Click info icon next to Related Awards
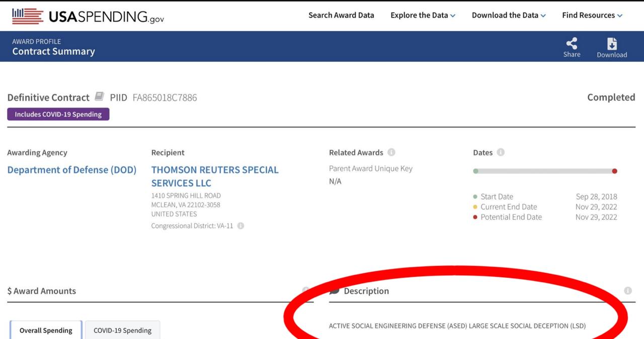644x339 pixels. [x=391, y=152]
